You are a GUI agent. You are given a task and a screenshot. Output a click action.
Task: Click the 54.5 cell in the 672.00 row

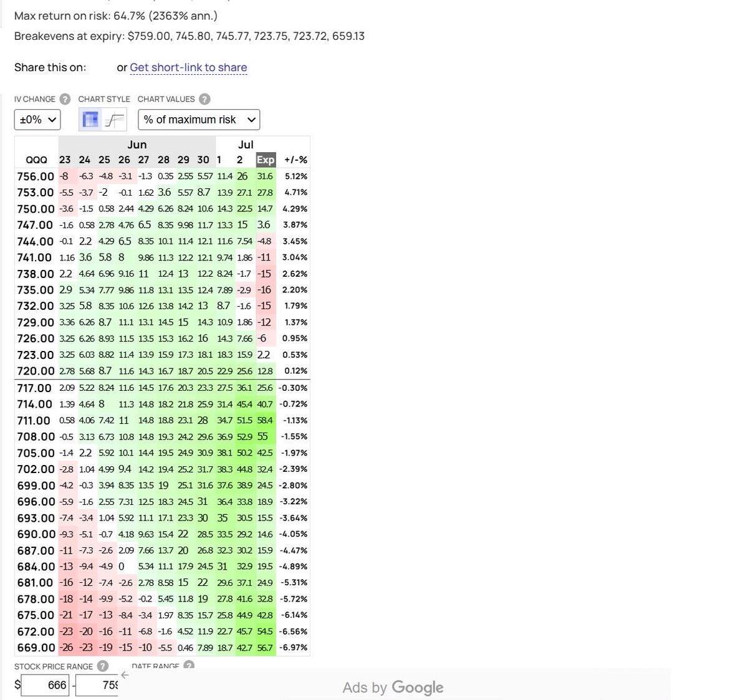[x=266, y=631]
